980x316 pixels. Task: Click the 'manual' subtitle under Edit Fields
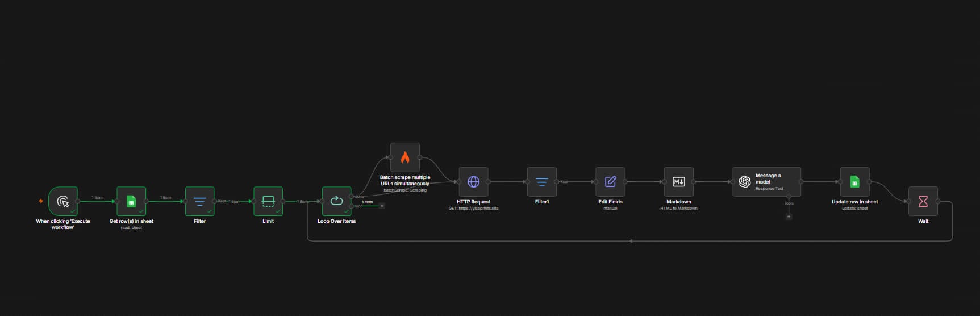[x=610, y=209]
